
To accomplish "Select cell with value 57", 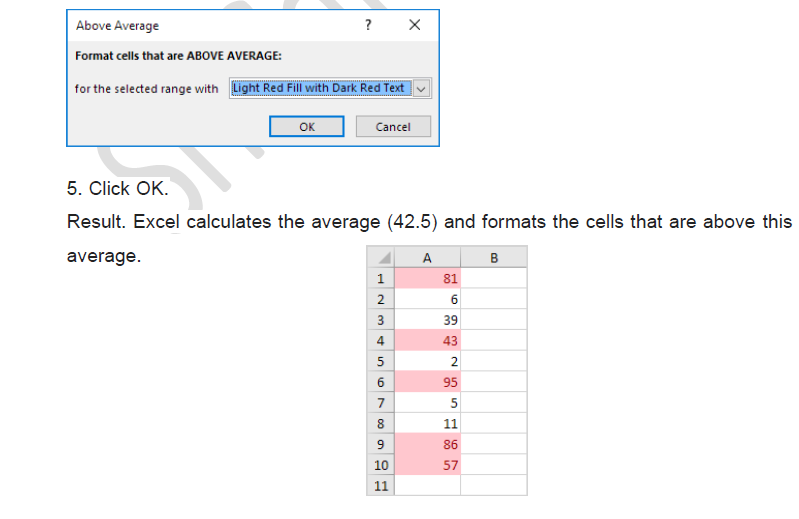I will [x=427, y=465].
